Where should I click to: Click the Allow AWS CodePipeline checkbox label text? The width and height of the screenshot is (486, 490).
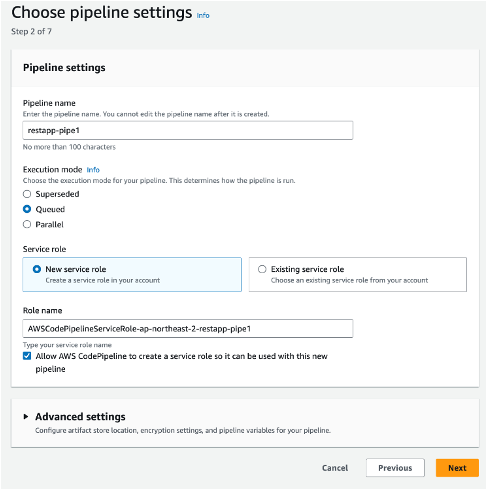181,362
